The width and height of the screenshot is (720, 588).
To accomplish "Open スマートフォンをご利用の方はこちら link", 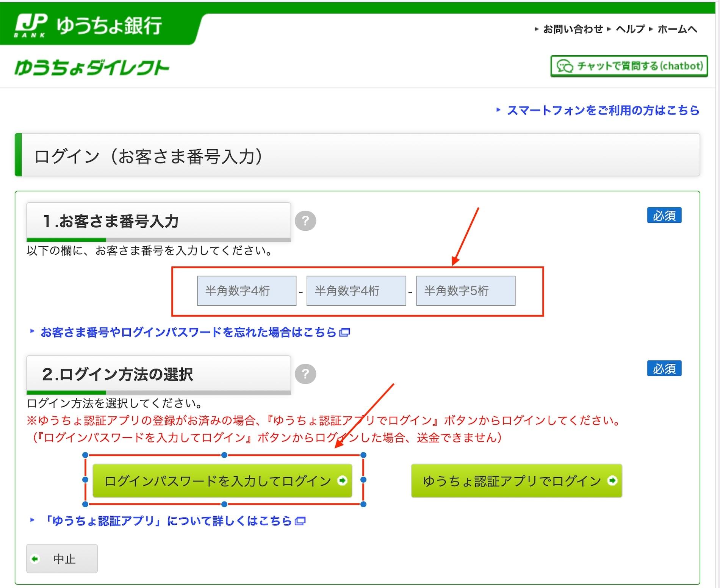I will tap(603, 110).
